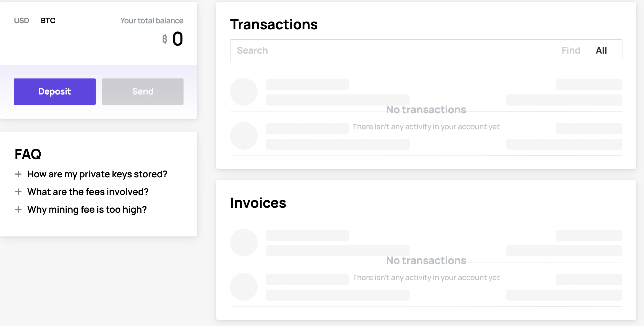644x326 pixels.
Task: Click the plus icon beside fees involved question
Action: click(x=18, y=192)
